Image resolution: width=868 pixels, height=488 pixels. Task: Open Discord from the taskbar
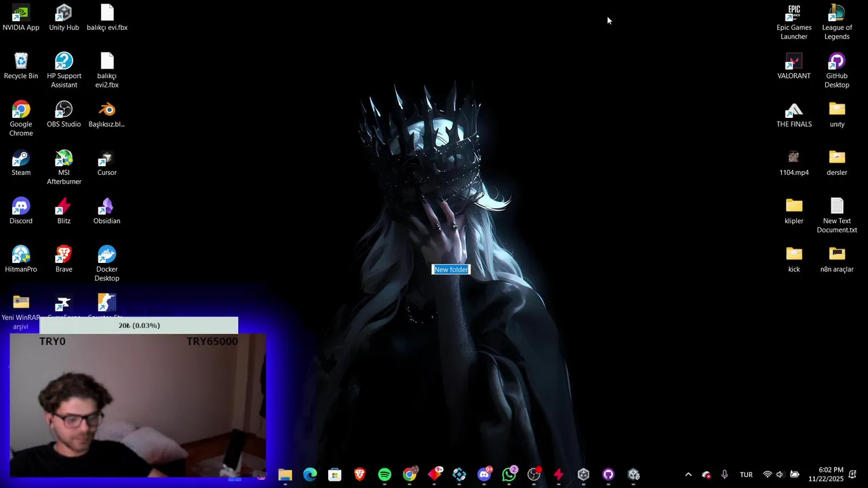[x=484, y=474]
